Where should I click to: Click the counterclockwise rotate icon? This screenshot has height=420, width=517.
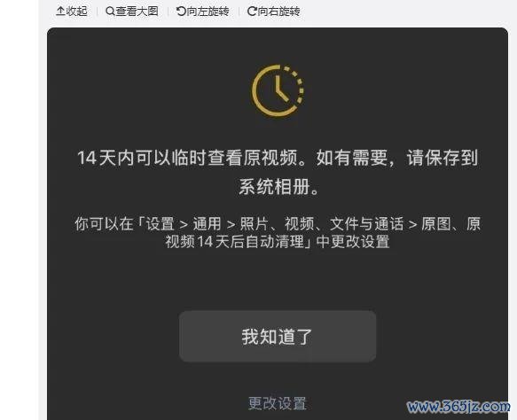[181, 12]
